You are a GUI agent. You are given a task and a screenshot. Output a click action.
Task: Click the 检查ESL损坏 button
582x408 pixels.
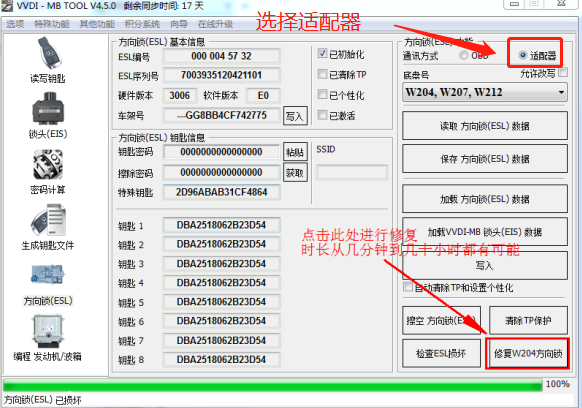(441, 353)
